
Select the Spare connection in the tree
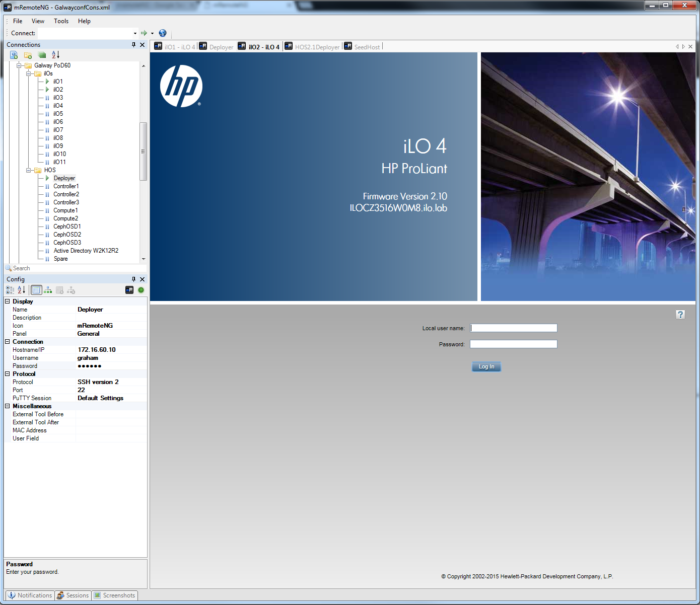(60, 259)
